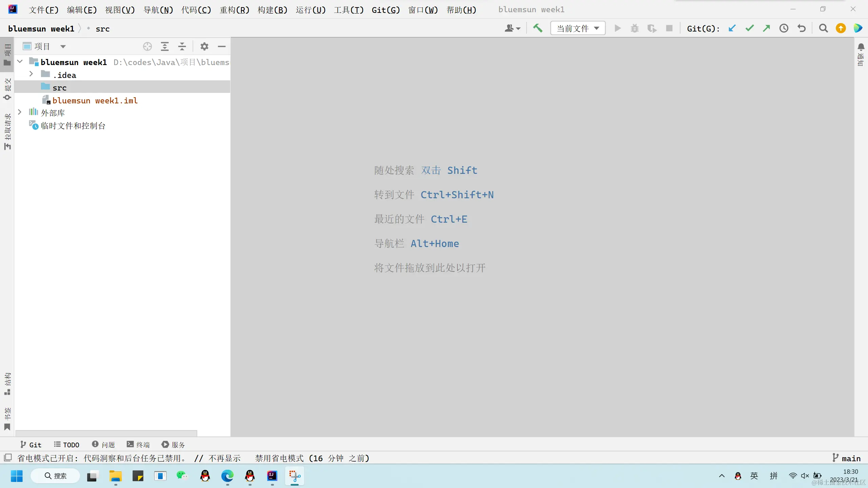Click the rollback undo icon
The image size is (868, 488).
[x=802, y=28]
